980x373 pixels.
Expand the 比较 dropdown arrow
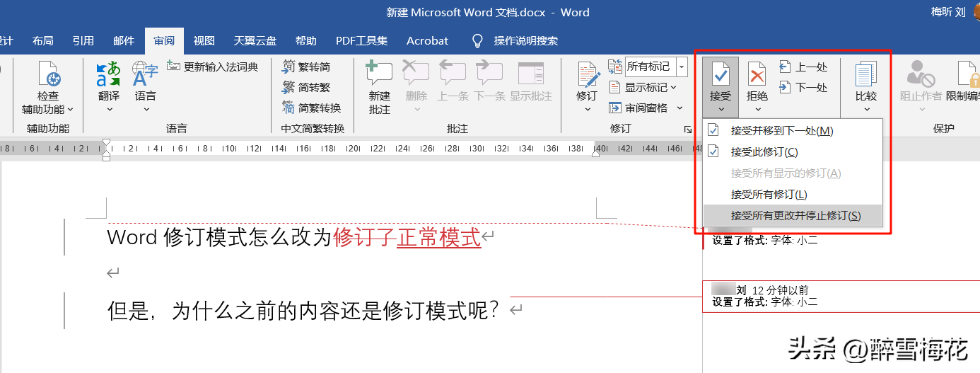coord(866,110)
